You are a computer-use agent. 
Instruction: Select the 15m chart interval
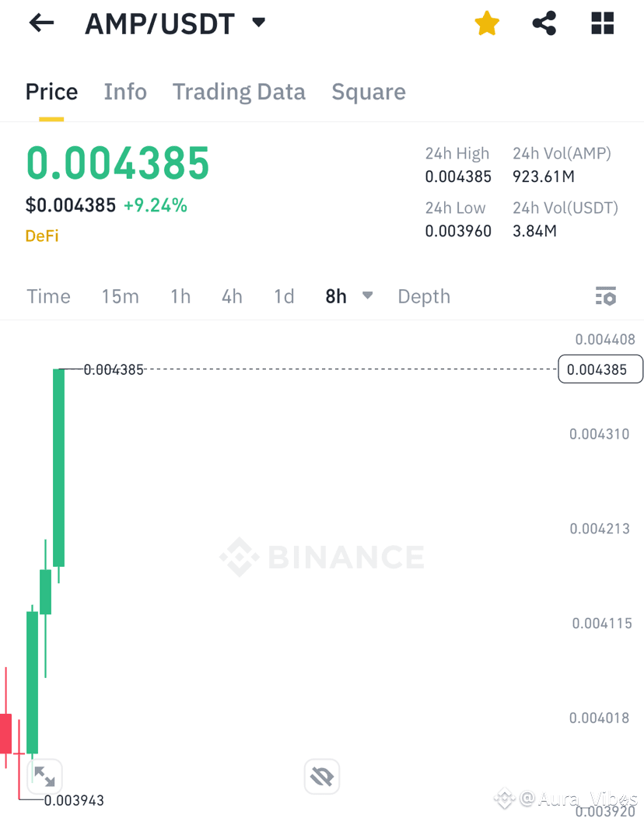tap(120, 296)
